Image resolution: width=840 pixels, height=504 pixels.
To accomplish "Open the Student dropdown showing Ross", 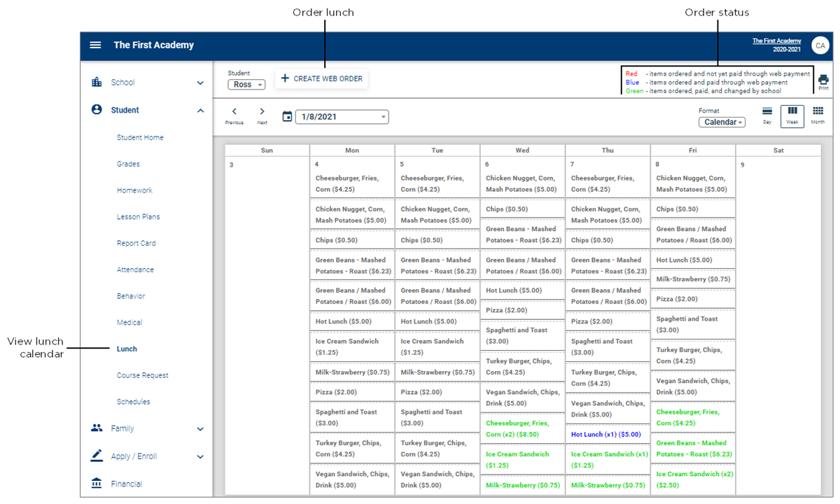I will tap(246, 85).
